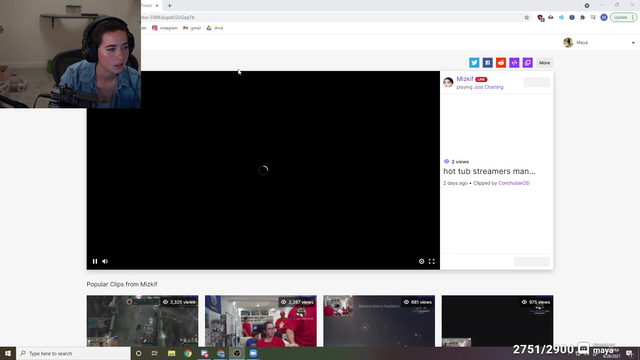The width and height of the screenshot is (640, 360).
Task: Pause the clip video
Action: click(95, 261)
